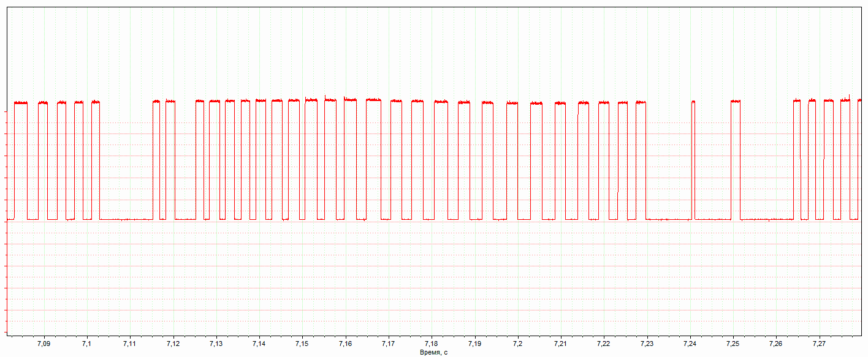Select the 7,19 tick value
868x357 pixels.
pos(474,345)
